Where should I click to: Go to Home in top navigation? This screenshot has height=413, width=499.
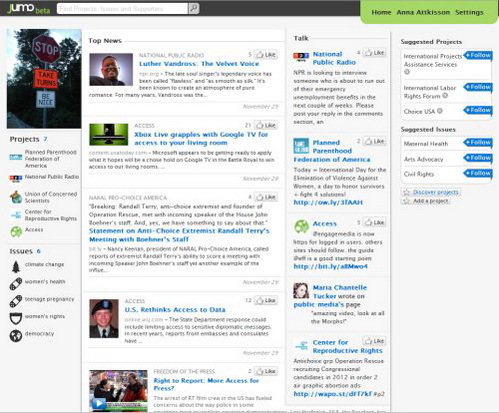(381, 12)
